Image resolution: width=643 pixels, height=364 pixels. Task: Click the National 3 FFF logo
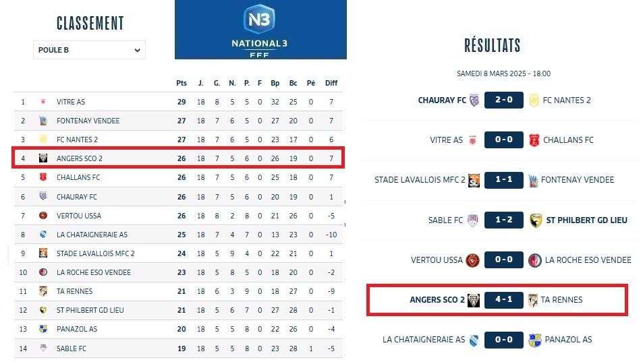tap(260, 29)
